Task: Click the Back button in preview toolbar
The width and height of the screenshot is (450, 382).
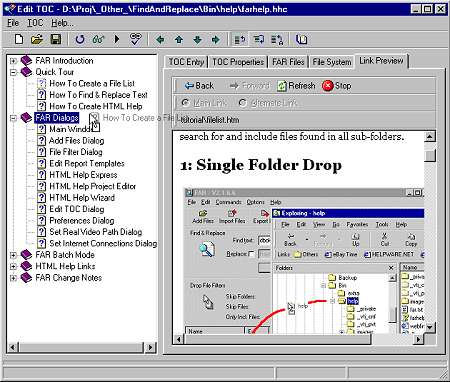Action: click(199, 86)
